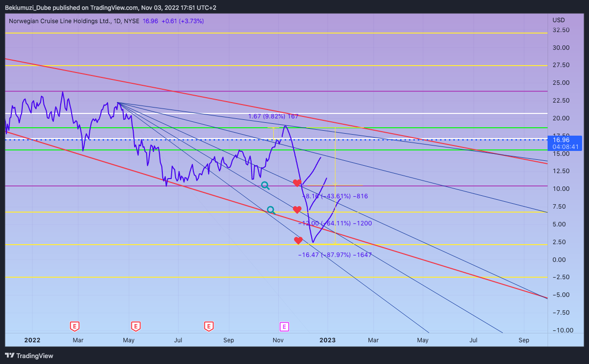
Task: Click the +0.61 (+3.73%) price change value
Action: (183, 21)
